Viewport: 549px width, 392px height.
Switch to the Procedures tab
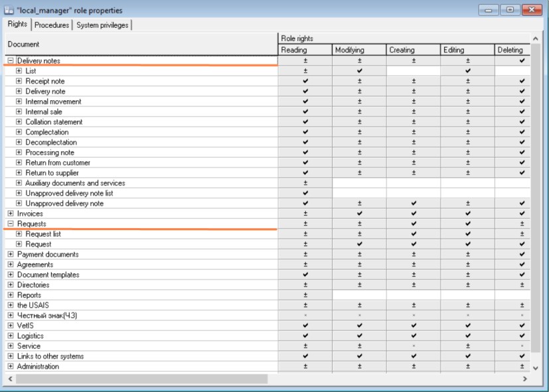point(52,25)
